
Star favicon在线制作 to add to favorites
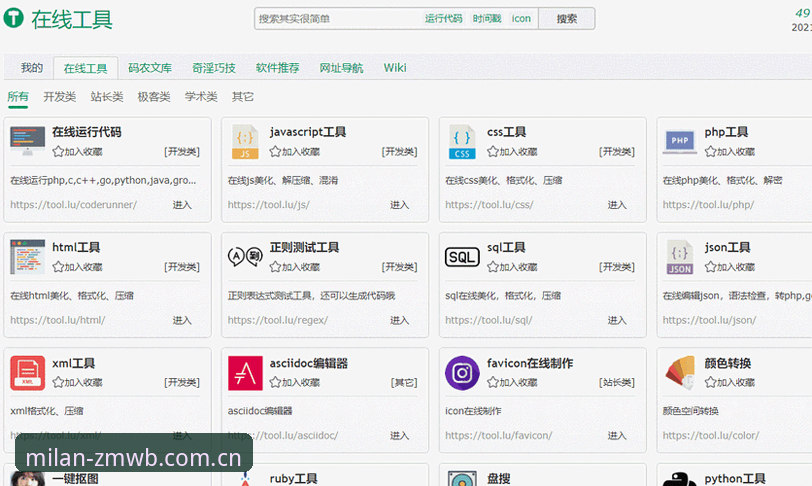click(492, 382)
